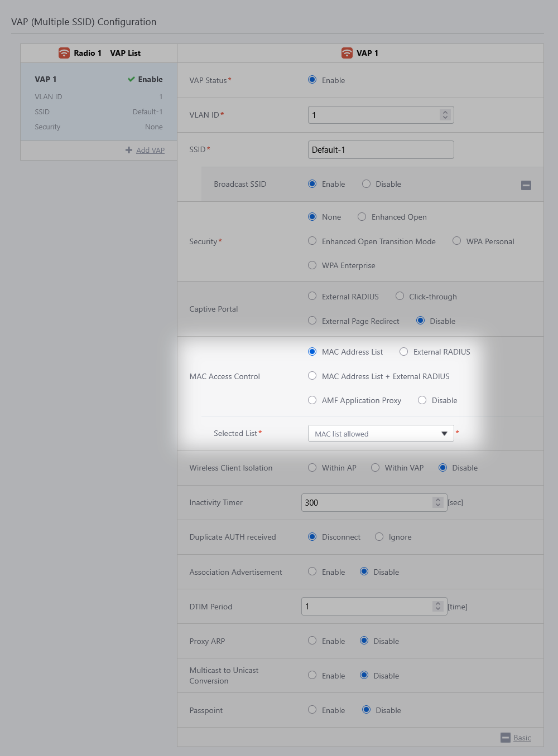
Task: Click the Basic link at bottom
Action: click(522, 738)
